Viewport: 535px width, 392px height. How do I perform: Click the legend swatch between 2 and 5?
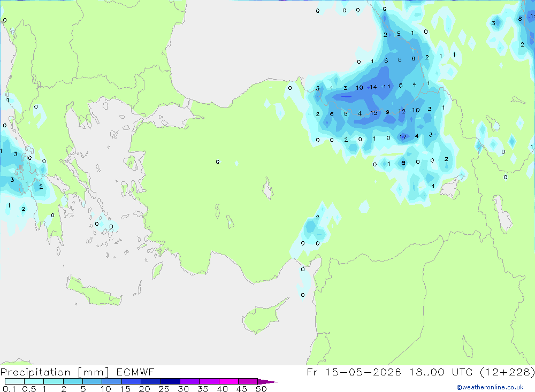coord(73,381)
